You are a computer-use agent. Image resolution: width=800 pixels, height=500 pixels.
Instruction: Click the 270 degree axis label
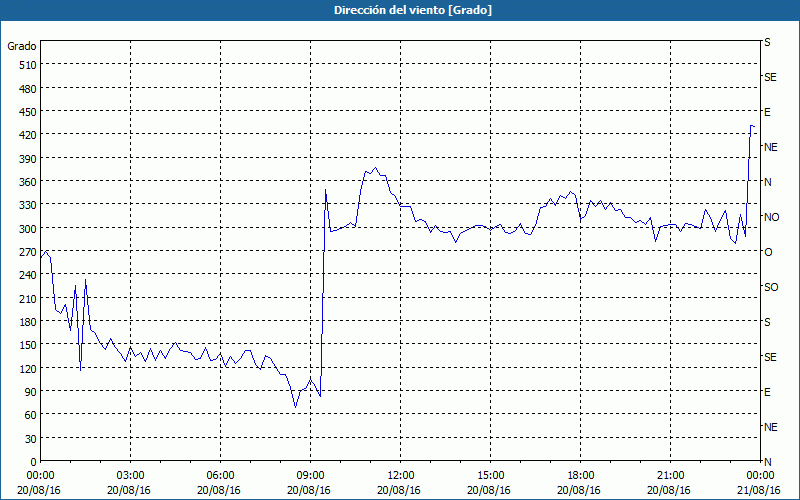pyautogui.click(x=28, y=253)
